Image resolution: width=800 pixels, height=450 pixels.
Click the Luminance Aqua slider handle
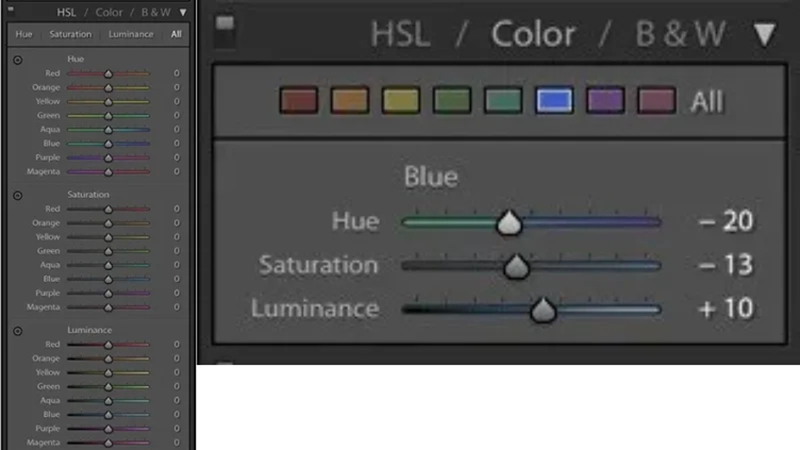pos(108,402)
